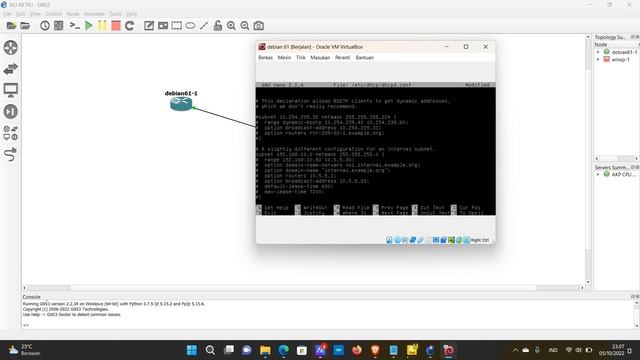640x360 pixels.
Task: Start all nodes with green play icon
Action: (x=89, y=26)
